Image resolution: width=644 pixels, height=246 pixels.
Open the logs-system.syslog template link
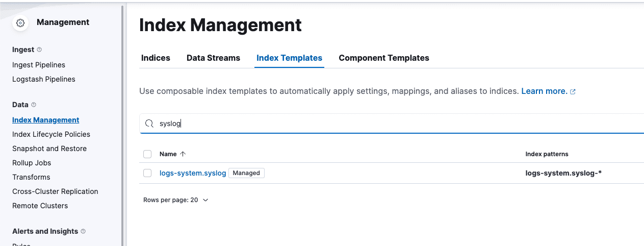tap(192, 173)
